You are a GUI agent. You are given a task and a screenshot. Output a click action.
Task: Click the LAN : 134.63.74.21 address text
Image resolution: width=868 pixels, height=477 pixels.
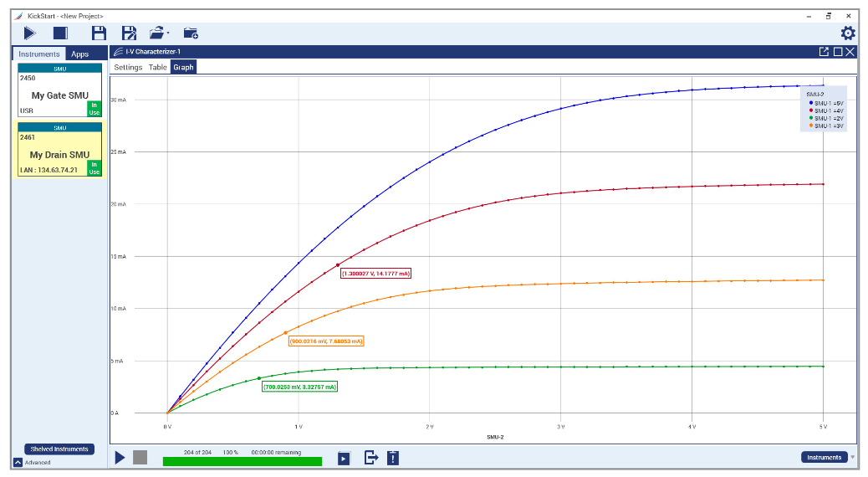49,170
